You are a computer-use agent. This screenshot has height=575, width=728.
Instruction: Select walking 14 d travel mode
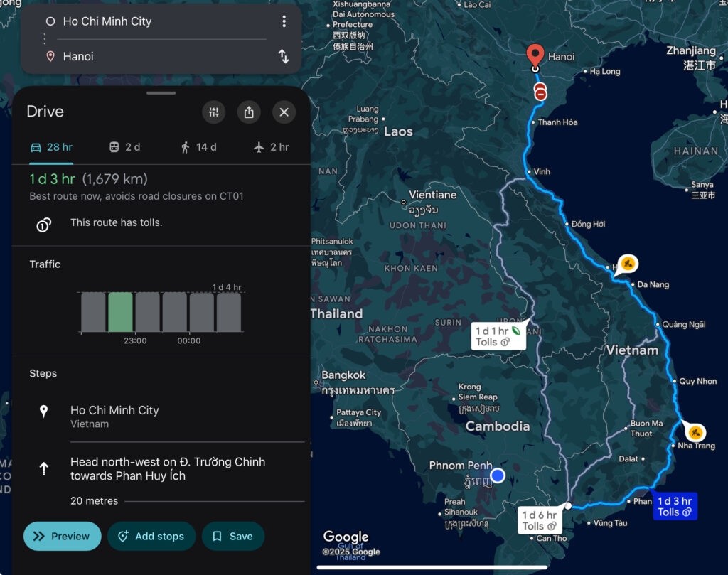(198, 147)
